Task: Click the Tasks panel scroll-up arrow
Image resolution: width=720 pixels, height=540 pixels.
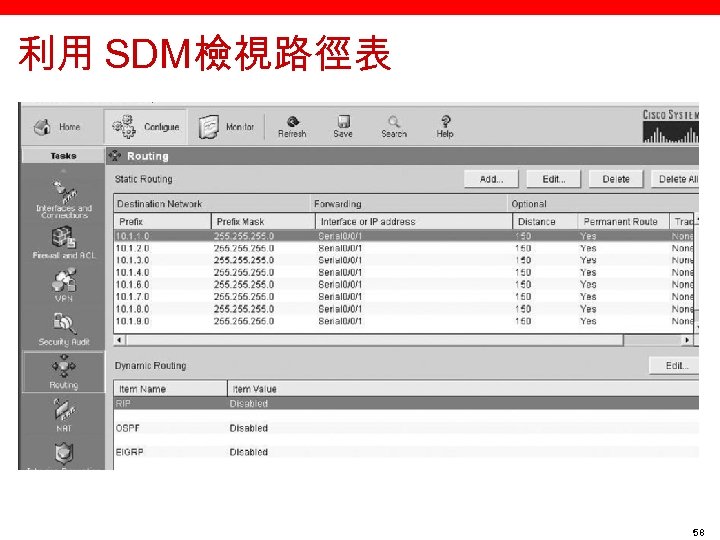Action: (x=63, y=171)
